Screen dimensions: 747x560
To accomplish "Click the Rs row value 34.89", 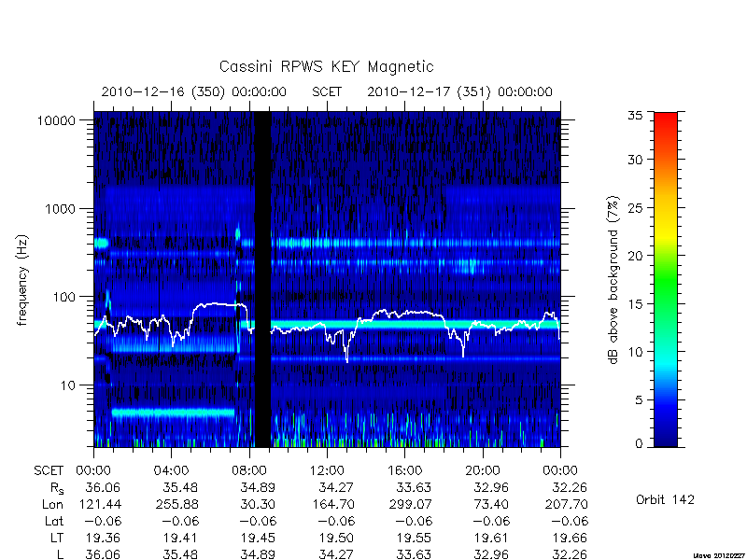I will 258,488.
